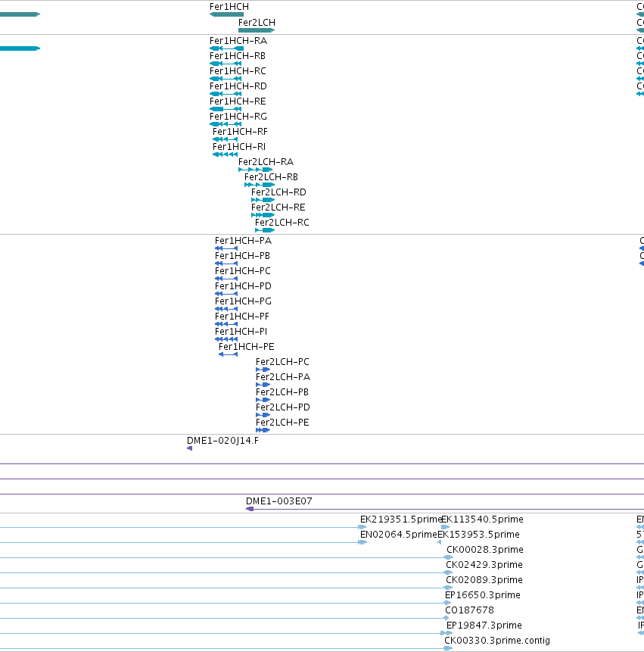Click the Fer1HCH-RF transcript
The width and height of the screenshot is (644, 652).
[226, 139]
